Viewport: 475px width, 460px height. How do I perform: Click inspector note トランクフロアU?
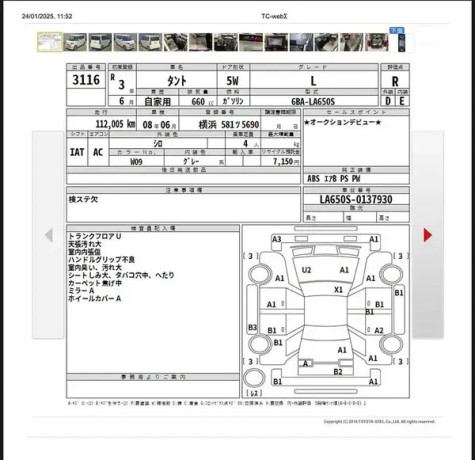click(95, 236)
